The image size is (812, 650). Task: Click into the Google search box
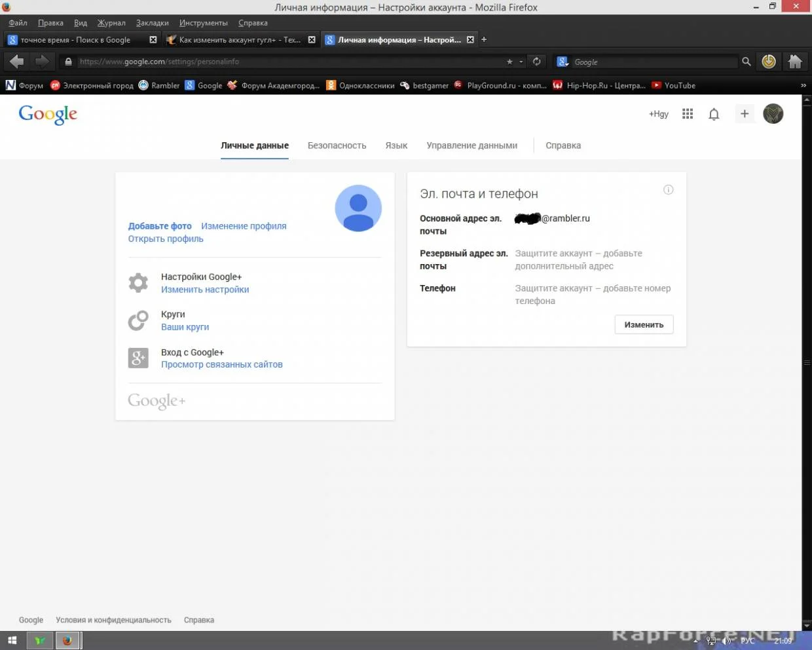tap(655, 62)
